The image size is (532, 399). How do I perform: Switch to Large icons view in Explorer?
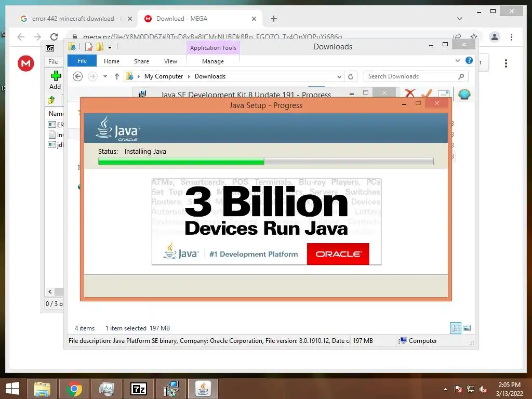[x=467, y=328]
